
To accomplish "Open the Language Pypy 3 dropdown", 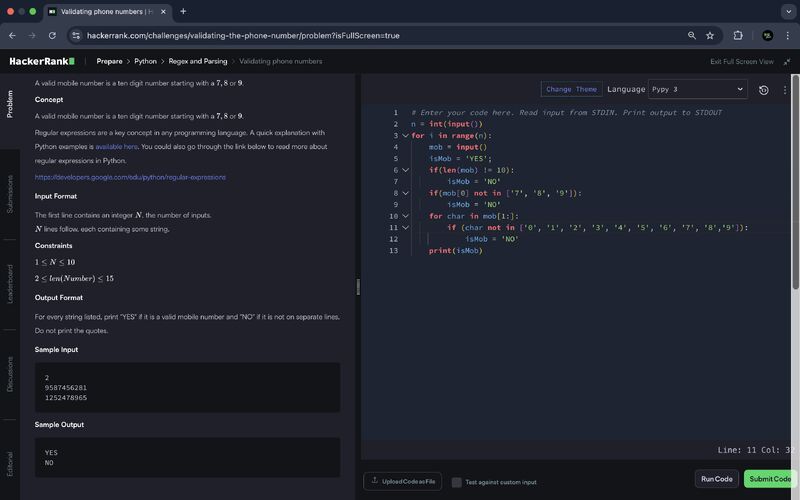I will tap(697, 89).
